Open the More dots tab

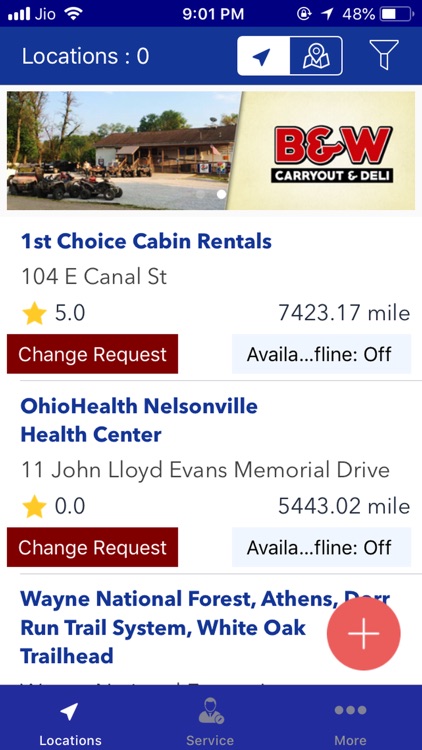click(x=351, y=723)
